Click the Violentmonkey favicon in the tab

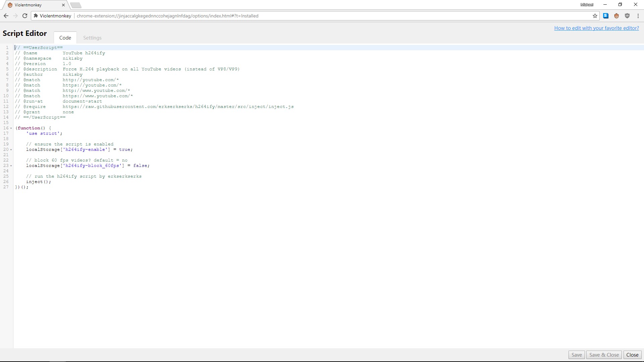click(x=10, y=5)
